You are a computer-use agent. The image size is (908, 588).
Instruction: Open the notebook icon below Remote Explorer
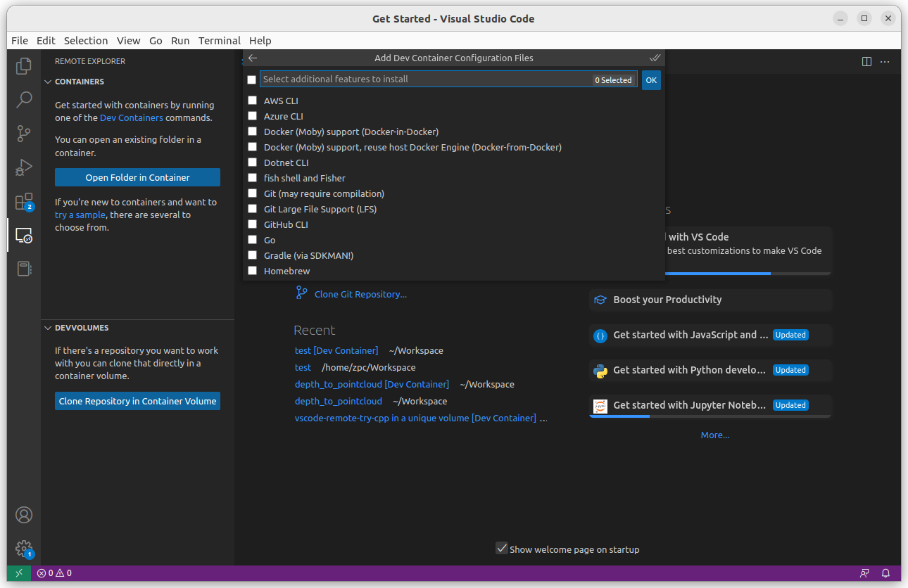coord(24,269)
